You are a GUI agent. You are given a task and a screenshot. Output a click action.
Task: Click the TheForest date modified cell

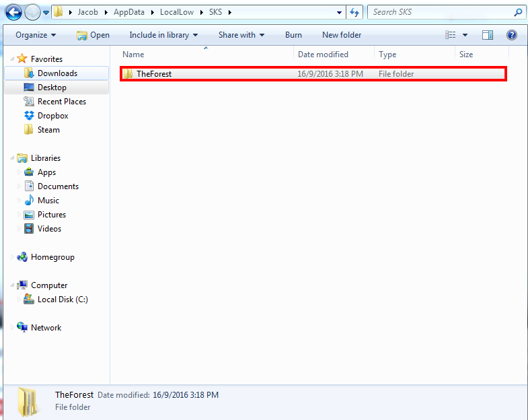(x=330, y=74)
